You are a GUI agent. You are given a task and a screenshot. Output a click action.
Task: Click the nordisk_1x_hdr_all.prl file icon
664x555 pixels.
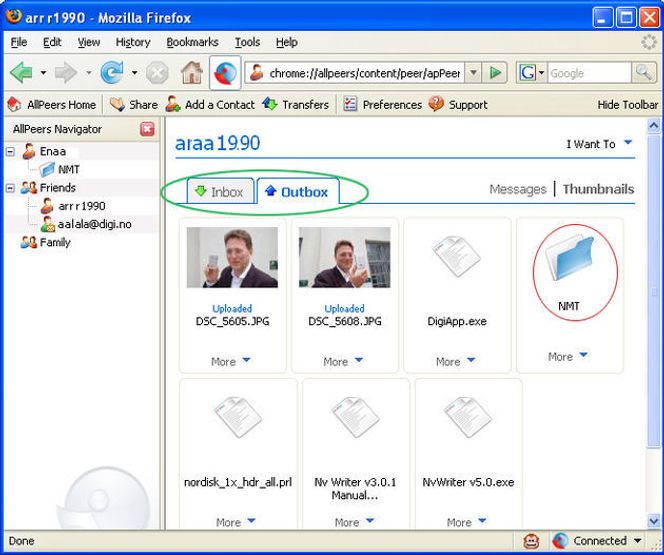click(x=238, y=417)
